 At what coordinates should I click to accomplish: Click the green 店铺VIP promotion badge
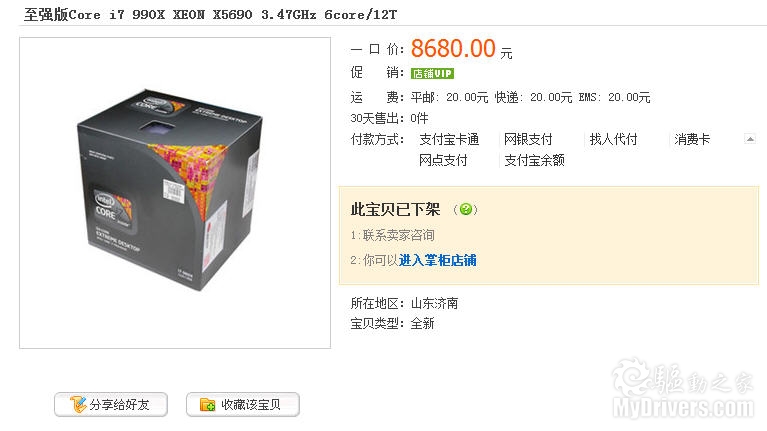432,73
